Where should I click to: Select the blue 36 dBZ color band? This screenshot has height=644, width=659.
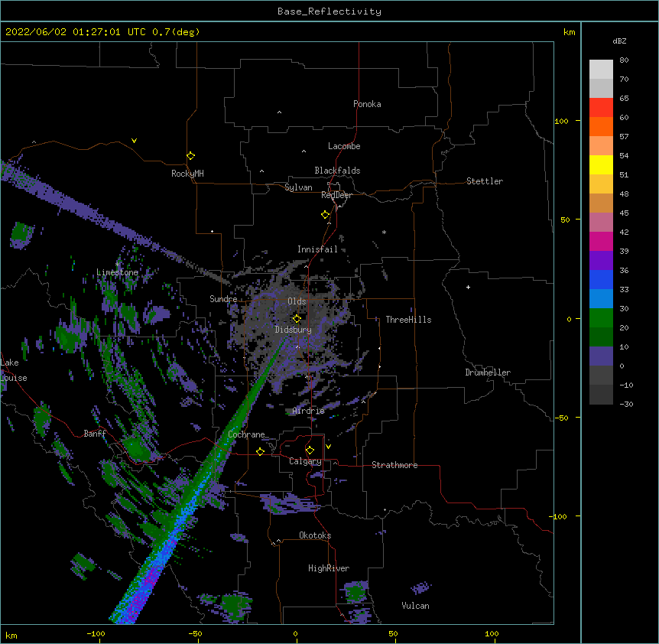pyautogui.click(x=601, y=279)
